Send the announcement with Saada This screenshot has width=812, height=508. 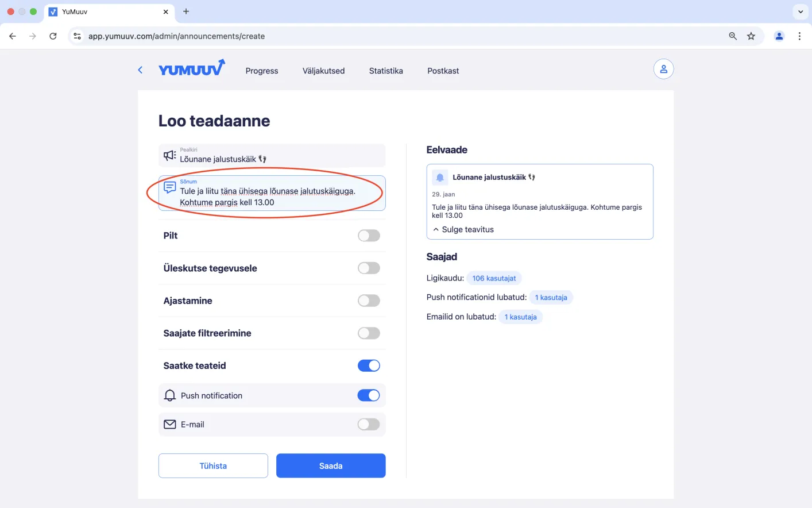(x=331, y=465)
